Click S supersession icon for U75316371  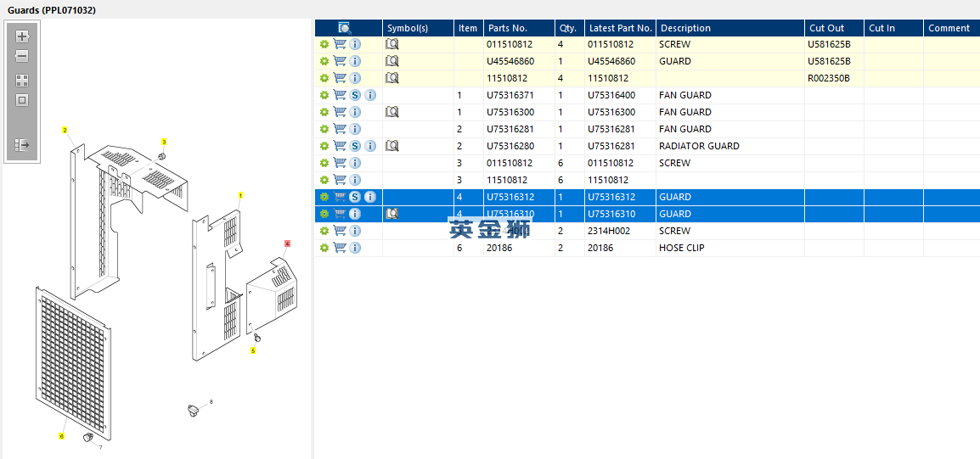355,95
